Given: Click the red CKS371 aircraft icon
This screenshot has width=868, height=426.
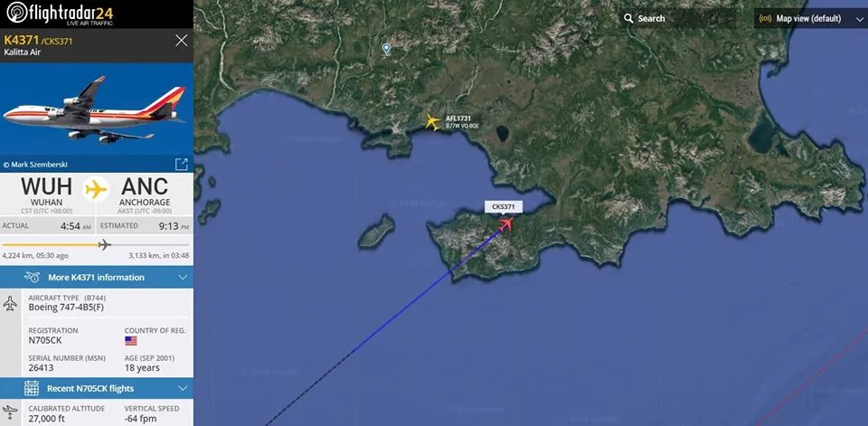Looking at the screenshot, I should point(505,224).
